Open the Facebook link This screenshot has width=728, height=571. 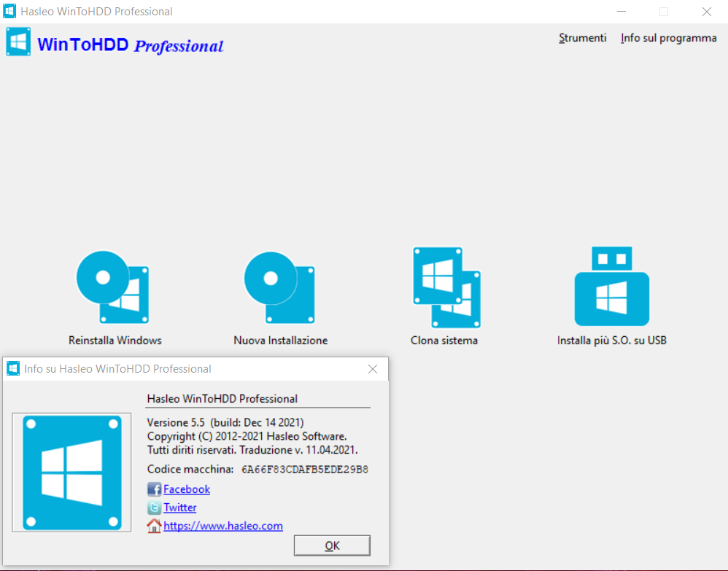pos(187,489)
